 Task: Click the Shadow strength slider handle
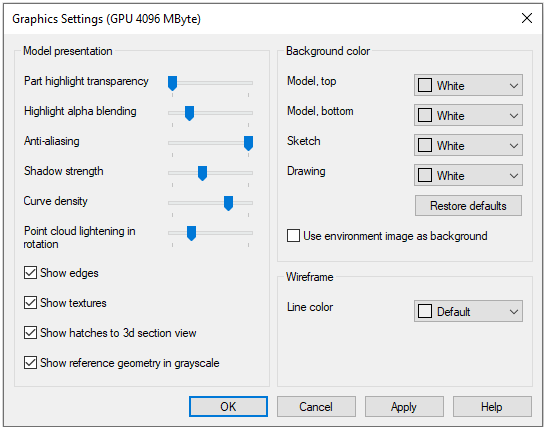pos(202,173)
